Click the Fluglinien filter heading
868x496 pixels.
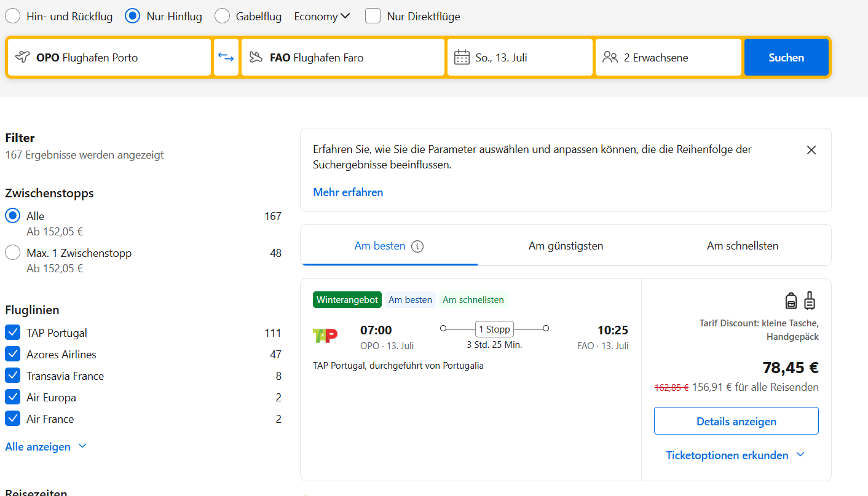[x=32, y=310]
